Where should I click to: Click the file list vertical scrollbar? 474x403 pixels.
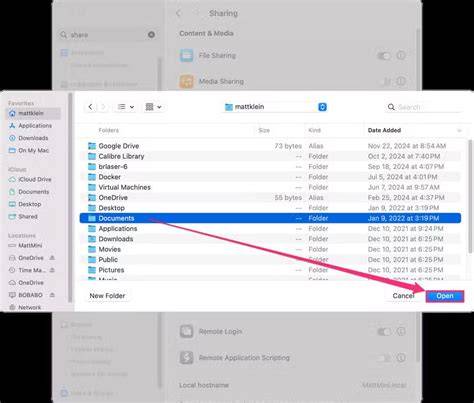[x=470, y=197]
